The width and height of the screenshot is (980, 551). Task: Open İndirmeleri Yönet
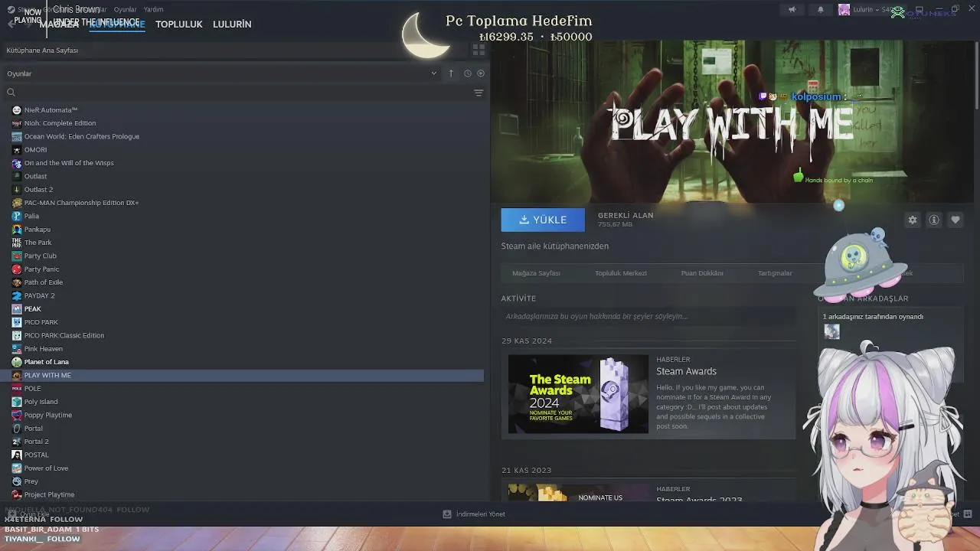click(481, 514)
